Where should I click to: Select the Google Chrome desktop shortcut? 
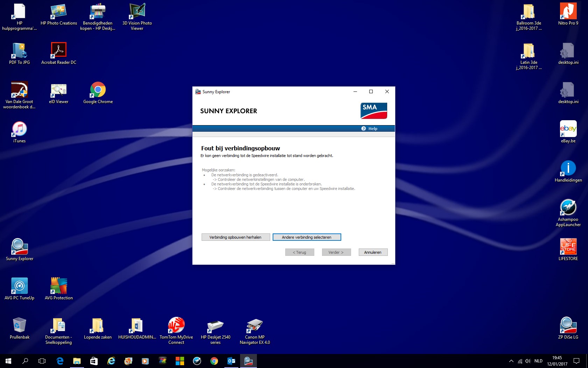[98, 90]
